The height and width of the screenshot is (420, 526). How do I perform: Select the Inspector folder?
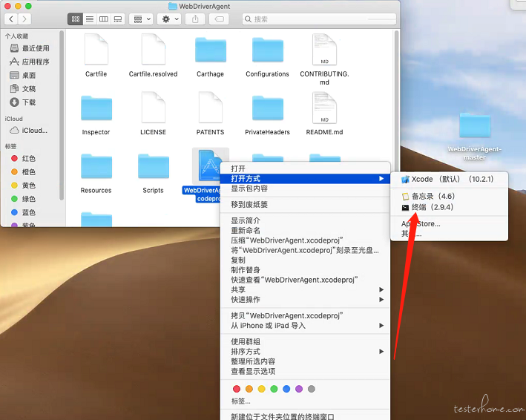96,108
